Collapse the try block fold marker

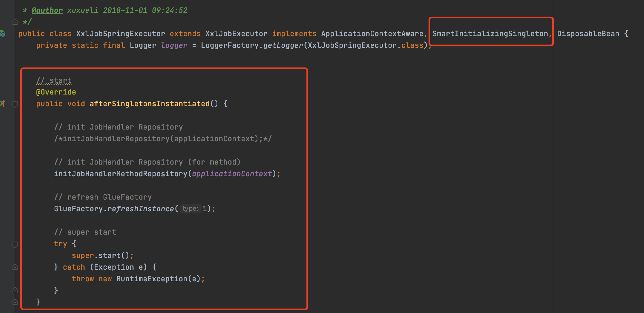coord(15,244)
